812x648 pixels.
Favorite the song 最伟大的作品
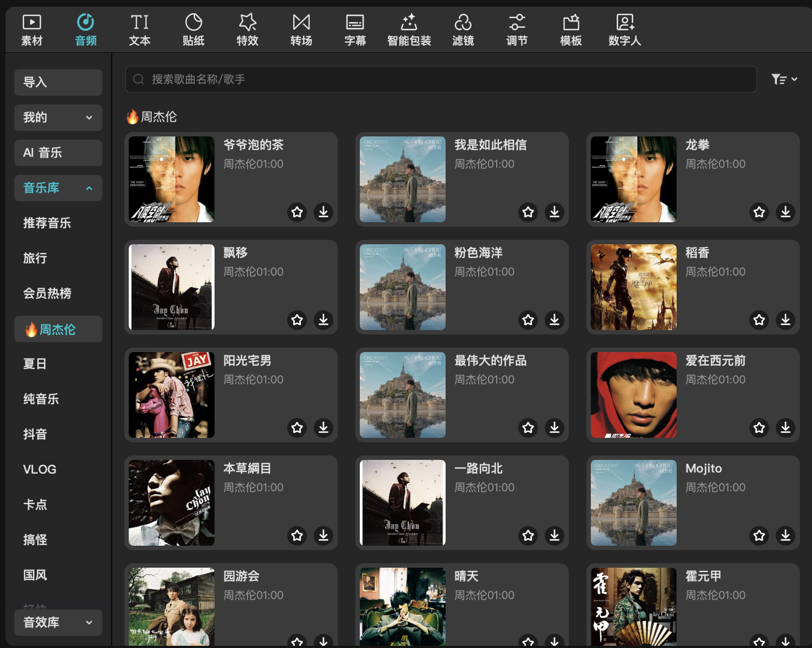528,427
